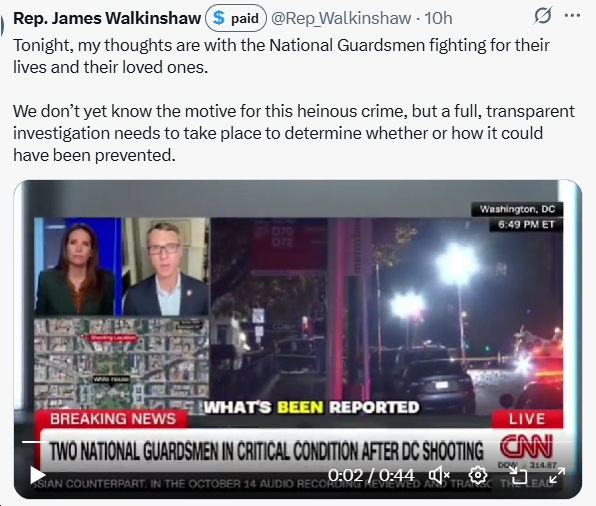The image size is (596, 506).
Task: Expand video to fullscreen
Action: pos(557,475)
